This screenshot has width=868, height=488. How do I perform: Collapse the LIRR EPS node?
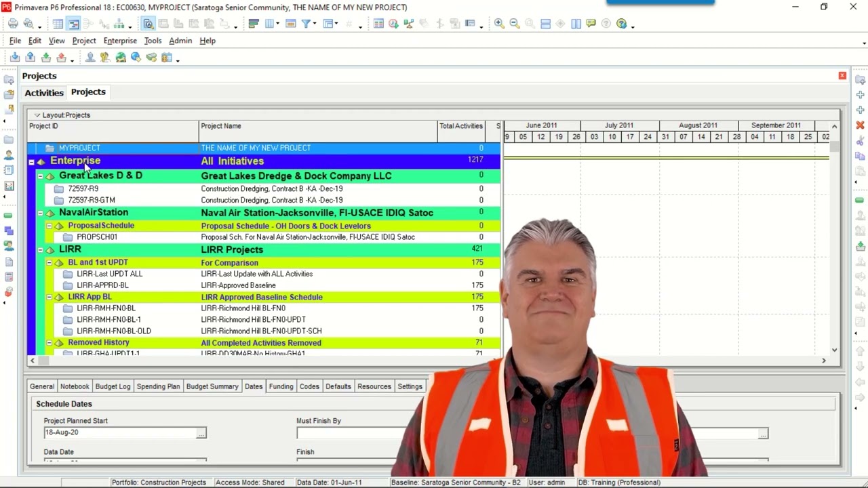40,250
